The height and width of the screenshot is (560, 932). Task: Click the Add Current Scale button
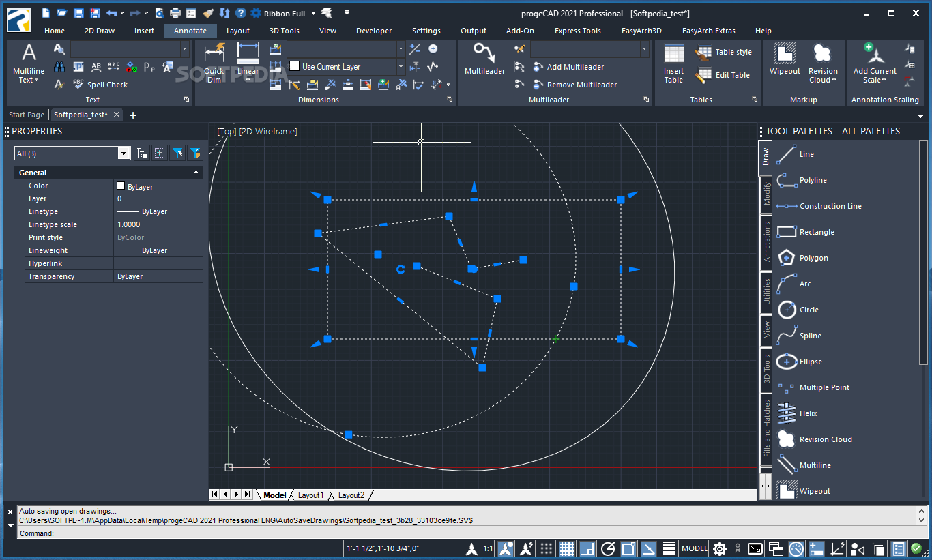click(x=875, y=63)
